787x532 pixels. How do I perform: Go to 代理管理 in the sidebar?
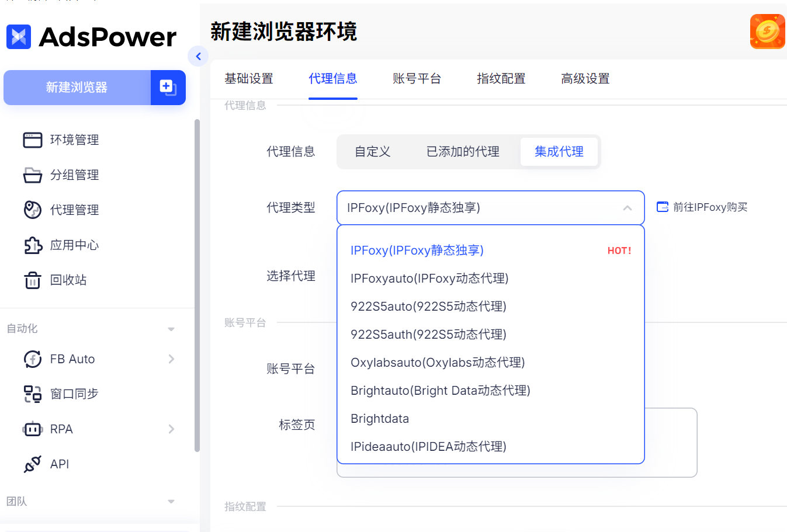(74, 210)
